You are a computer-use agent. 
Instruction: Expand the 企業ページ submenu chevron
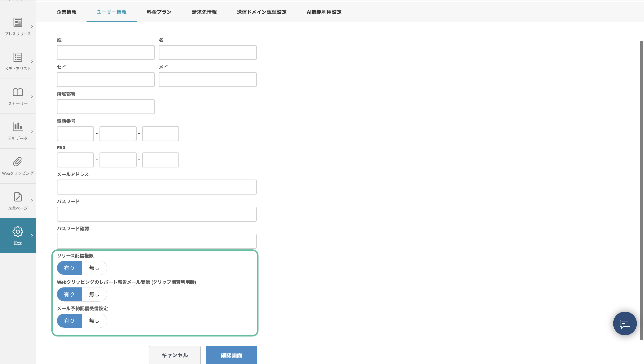coord(32,201)
